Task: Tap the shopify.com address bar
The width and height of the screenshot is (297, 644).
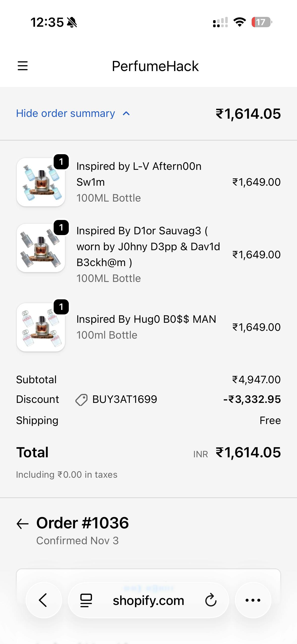Action: [x=148, y=600]
